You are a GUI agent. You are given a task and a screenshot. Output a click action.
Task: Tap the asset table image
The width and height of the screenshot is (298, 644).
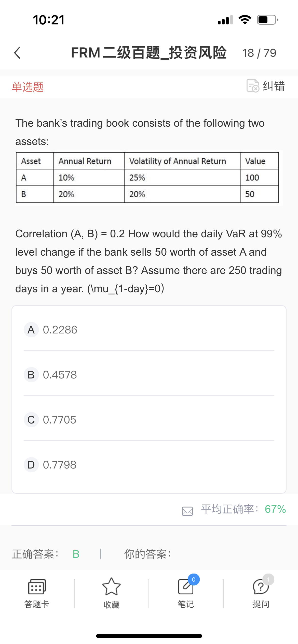tap(148, 178)
